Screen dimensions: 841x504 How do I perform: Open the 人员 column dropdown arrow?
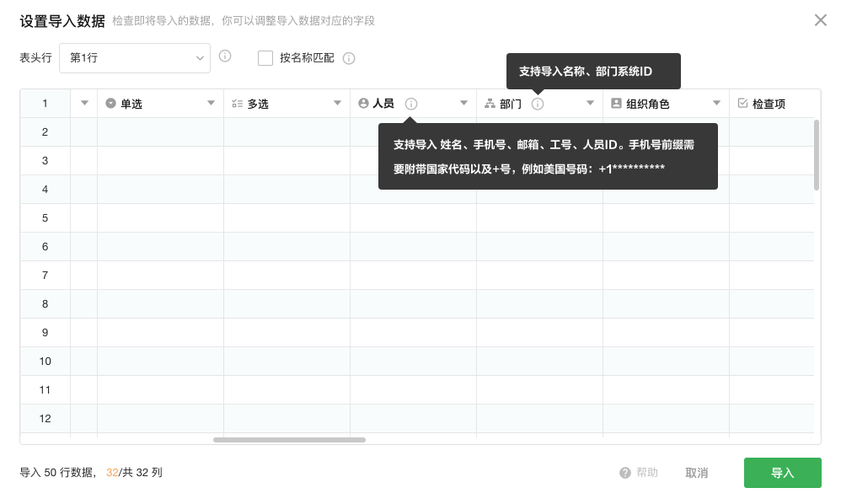(463, 103)
